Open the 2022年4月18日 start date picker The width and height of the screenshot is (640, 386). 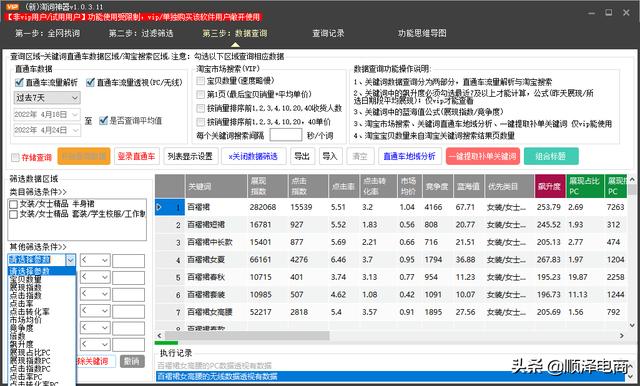coord(47,115)
